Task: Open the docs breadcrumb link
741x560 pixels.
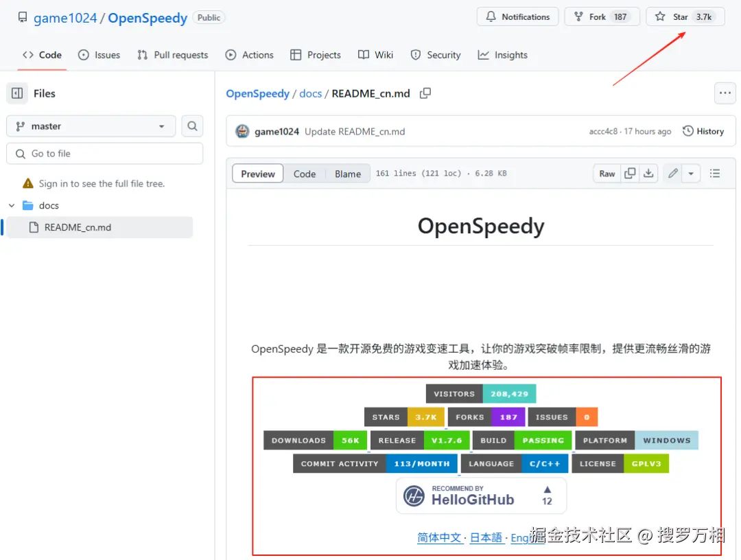Action: coord(311,93)
